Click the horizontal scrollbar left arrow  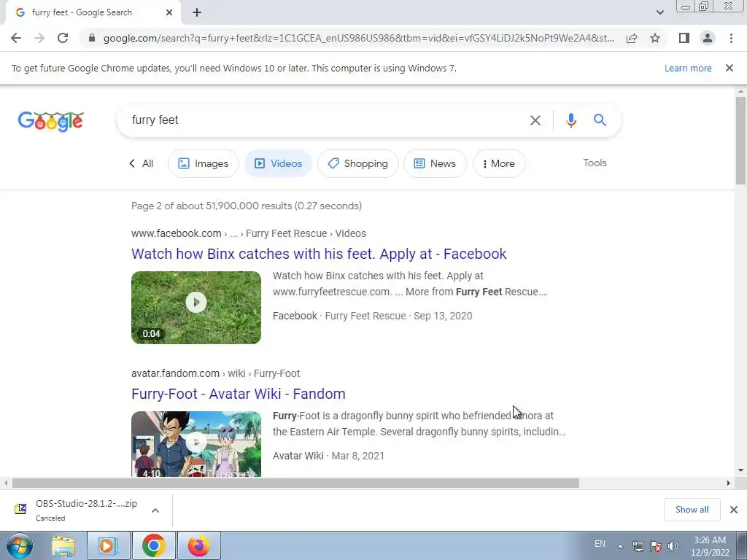(x=6, y=483)
